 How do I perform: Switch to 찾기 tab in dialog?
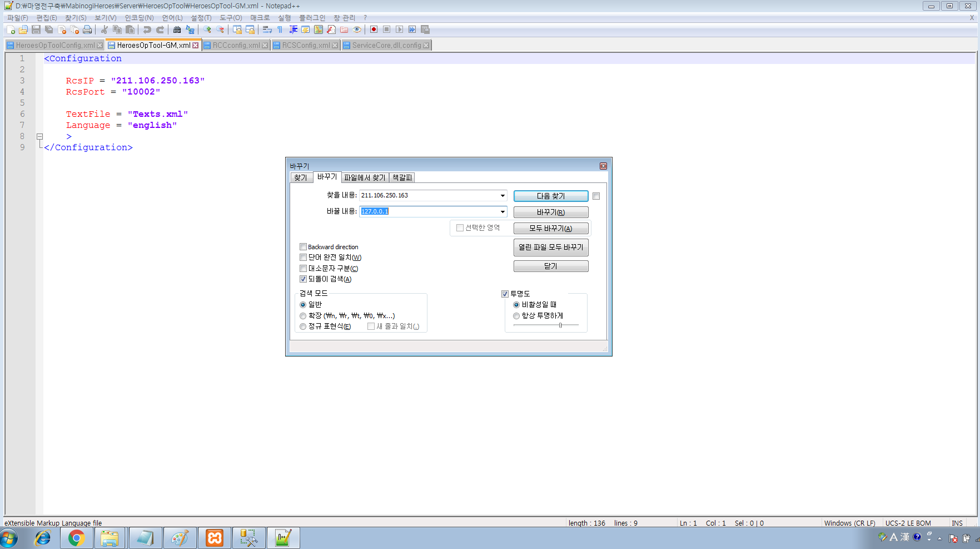tap(300, 177)
